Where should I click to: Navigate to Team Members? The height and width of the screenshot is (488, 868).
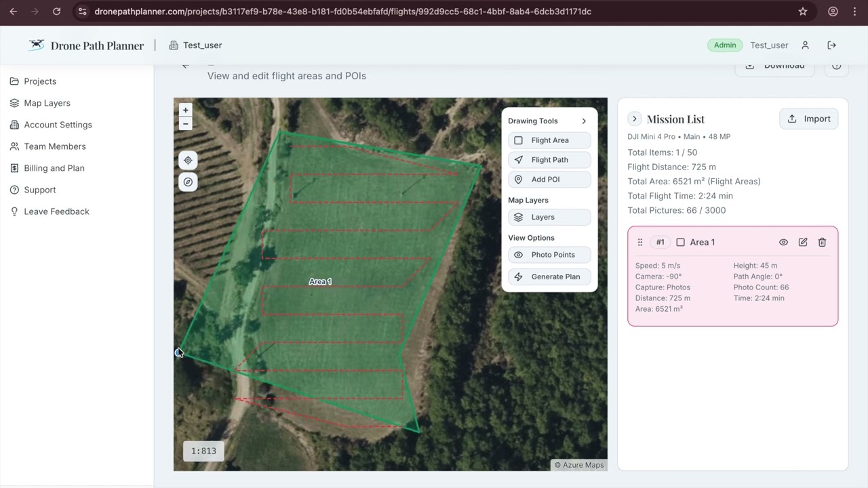click(x=55, y=146)
